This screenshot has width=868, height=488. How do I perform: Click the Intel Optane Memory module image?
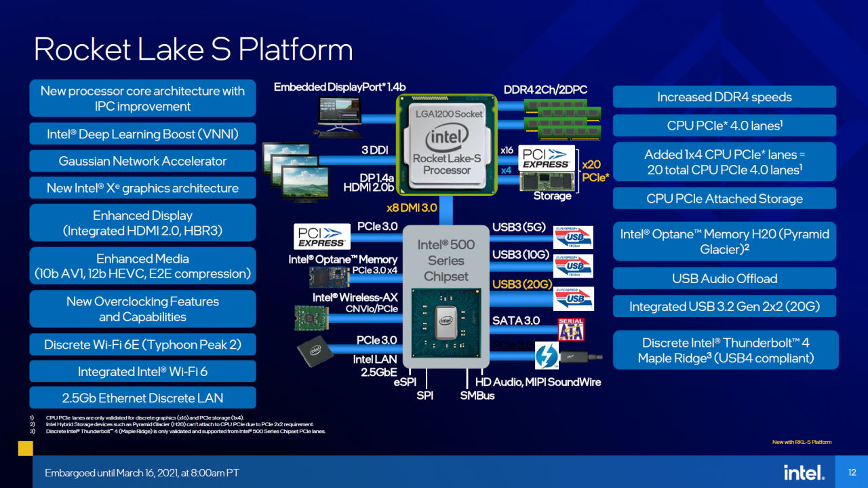pyautogui.click(x=330, y=276)
